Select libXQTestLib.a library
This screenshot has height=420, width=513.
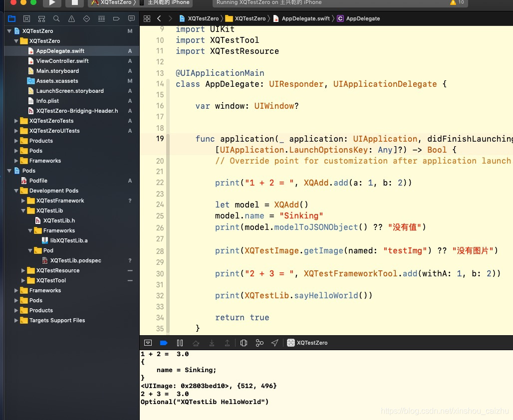click(x=69, y=241)
